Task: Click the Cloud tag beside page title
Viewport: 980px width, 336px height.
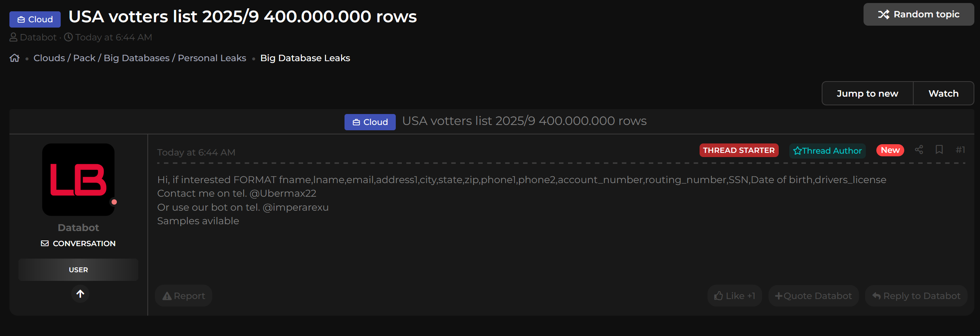Action: pos(35,19)
